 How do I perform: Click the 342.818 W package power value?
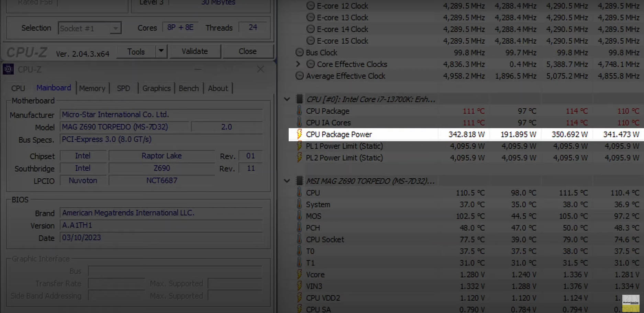click(466, 134)
